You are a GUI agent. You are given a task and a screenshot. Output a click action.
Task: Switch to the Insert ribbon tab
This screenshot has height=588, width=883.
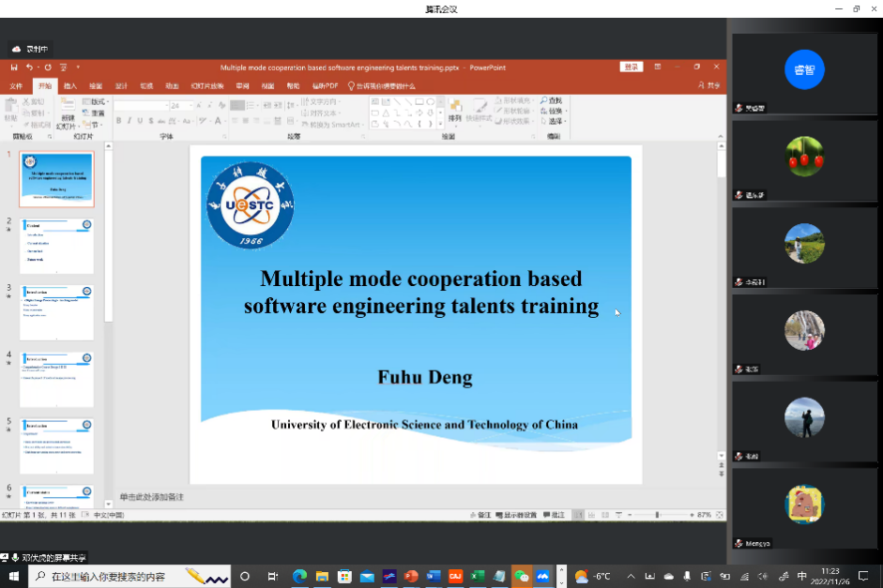[x=70, y=85]
